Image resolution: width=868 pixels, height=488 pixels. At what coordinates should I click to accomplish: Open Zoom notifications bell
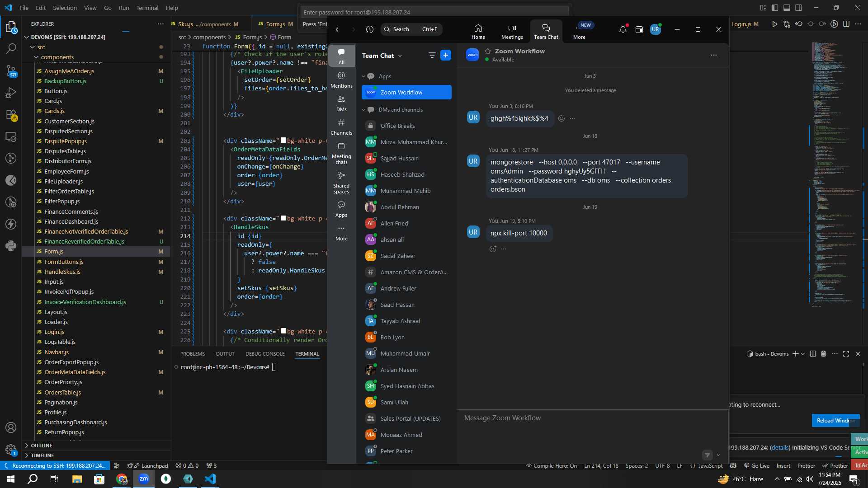point(623,29)
